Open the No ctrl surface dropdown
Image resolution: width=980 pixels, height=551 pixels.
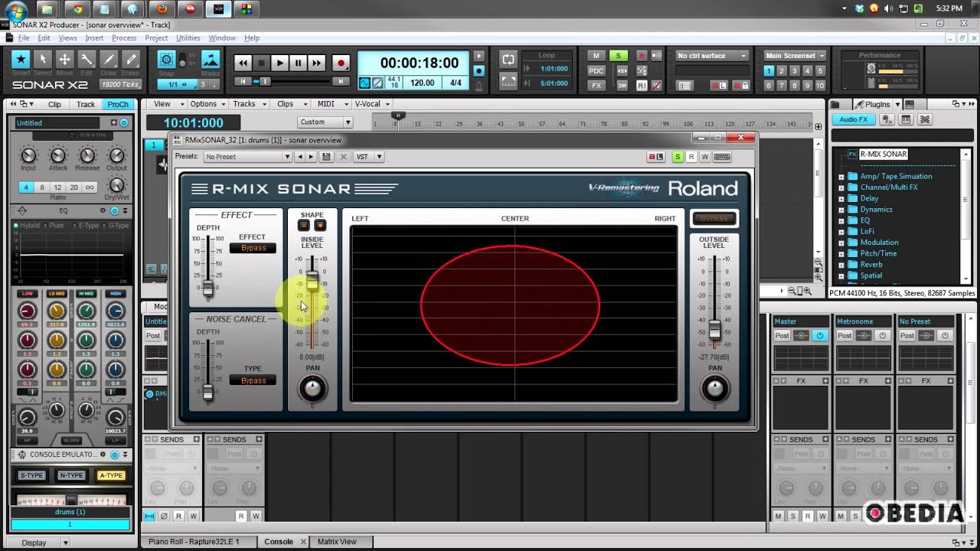[712, 56]
